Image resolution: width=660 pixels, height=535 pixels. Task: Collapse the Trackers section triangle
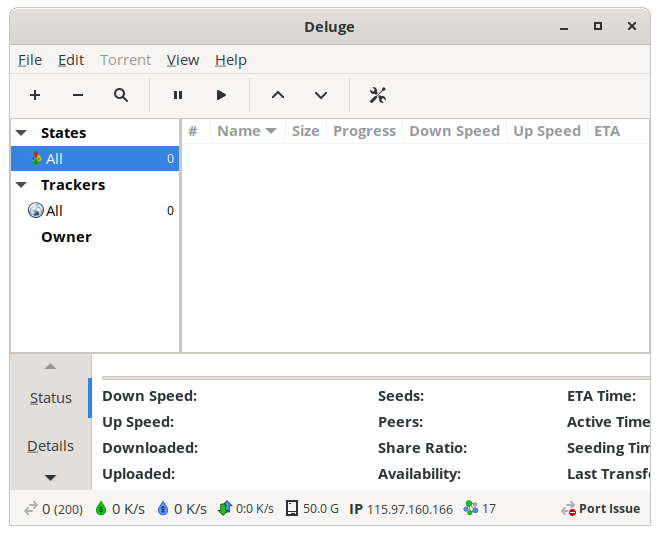[21, 185]
